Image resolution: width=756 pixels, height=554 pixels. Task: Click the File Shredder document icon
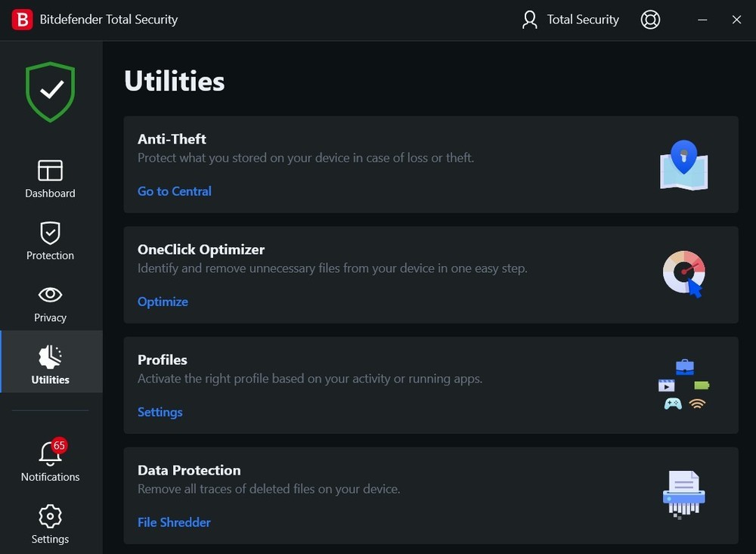tap(683, 495)
